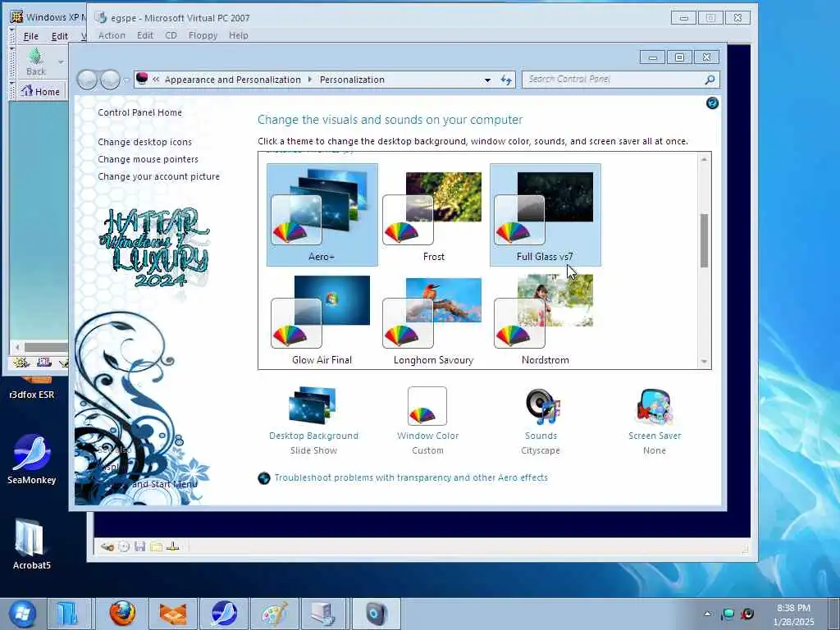840x630 pixels.
Task: Open the recent pages dropdown arrow
Action: pyautogui.click(x=126, y=80)
